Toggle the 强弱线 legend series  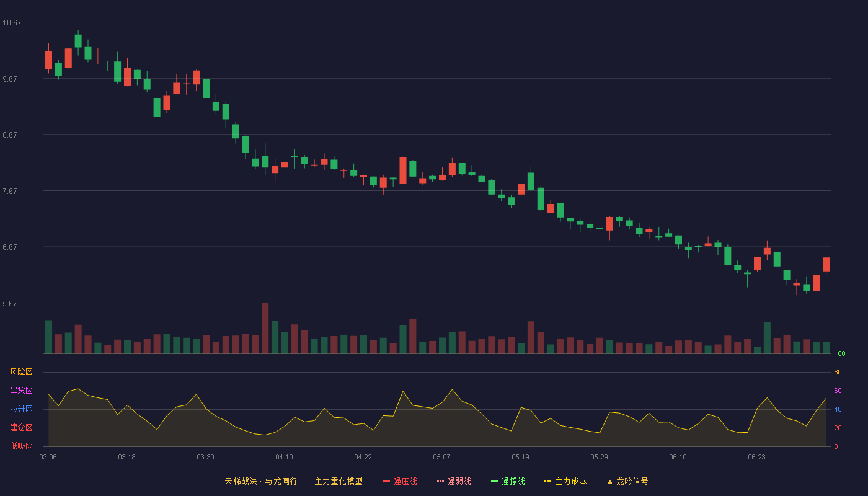click(x=454, y=481)
